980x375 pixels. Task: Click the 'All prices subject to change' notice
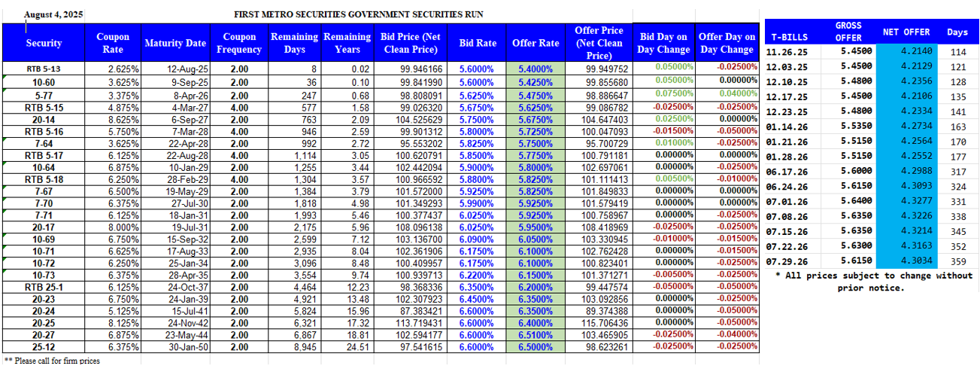pos(873,282)
